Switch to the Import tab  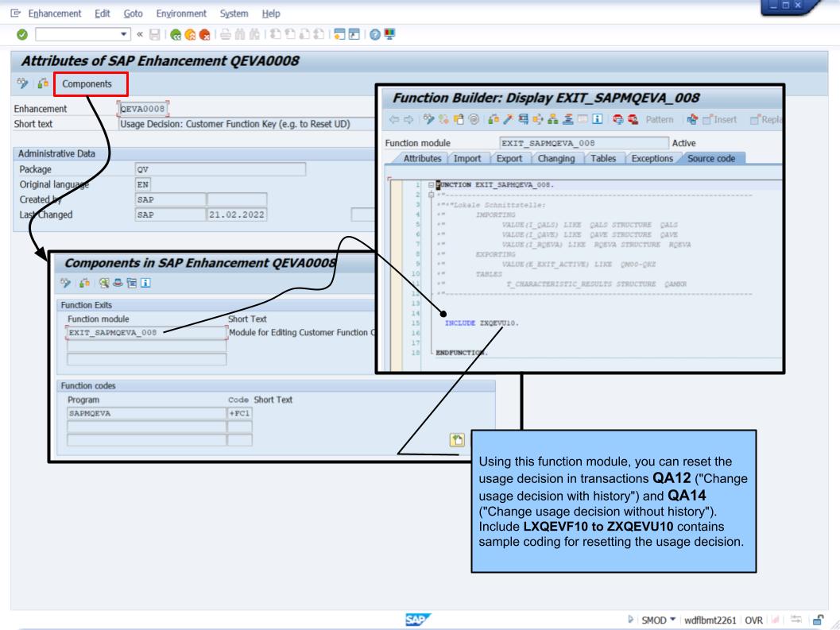coord(467,159)
